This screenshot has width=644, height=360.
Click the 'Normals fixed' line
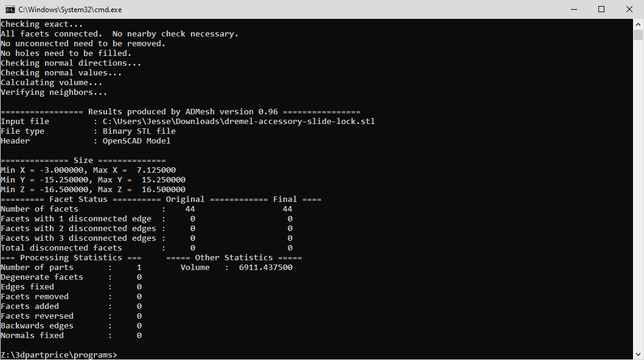(x=72, y=335)
